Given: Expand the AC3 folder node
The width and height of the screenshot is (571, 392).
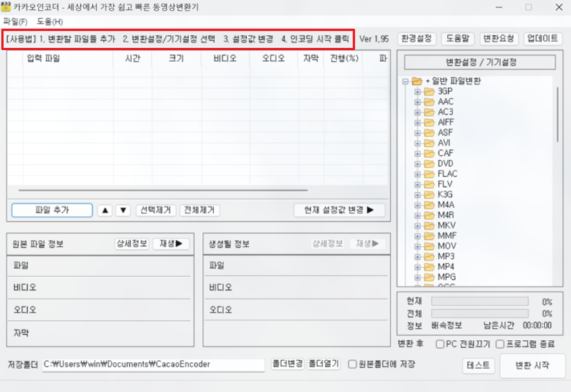Looking at the screenshot, I should coord(418,112).
